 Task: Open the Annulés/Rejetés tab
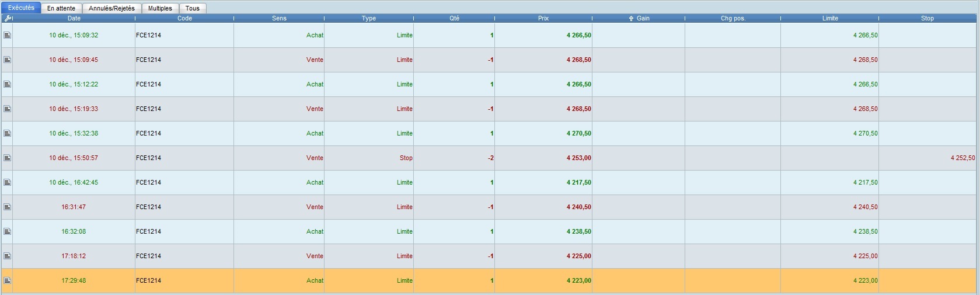(x=111, y=8)
